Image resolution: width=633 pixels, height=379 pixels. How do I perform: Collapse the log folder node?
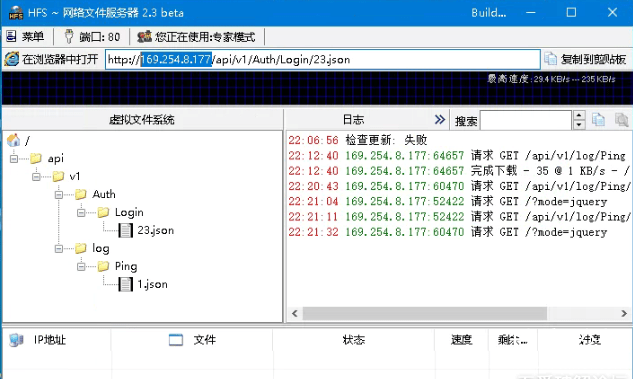pyautogui.click(x=59, y=248)
